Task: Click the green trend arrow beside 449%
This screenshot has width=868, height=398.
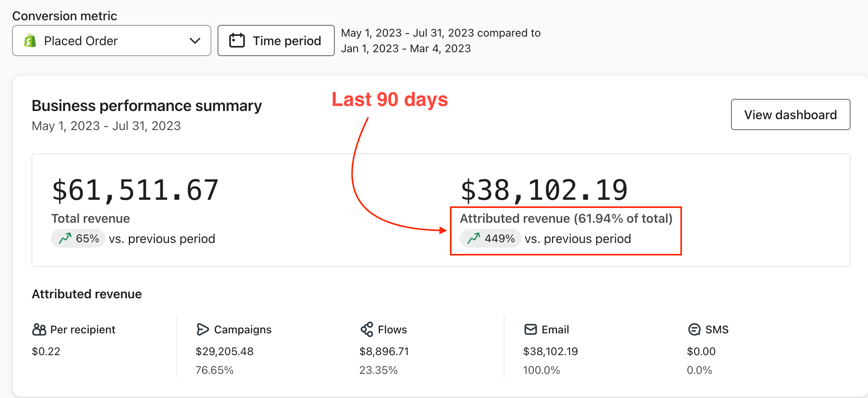Action: pos(474,238)
